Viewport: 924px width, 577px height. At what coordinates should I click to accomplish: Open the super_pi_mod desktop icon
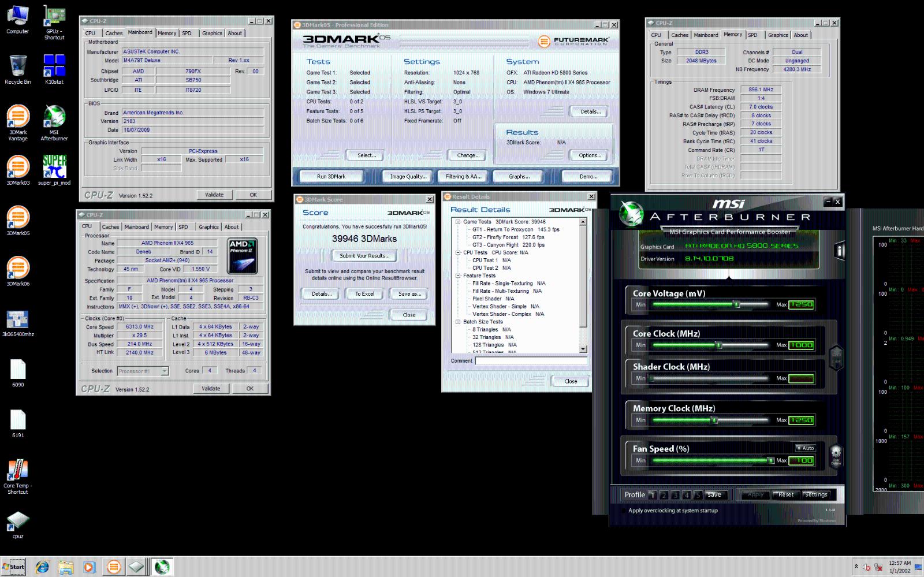coord(54,170)
